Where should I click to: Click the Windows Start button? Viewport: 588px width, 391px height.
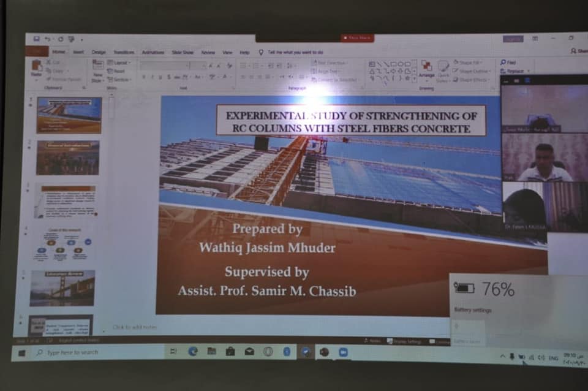(x=22, y=352)
